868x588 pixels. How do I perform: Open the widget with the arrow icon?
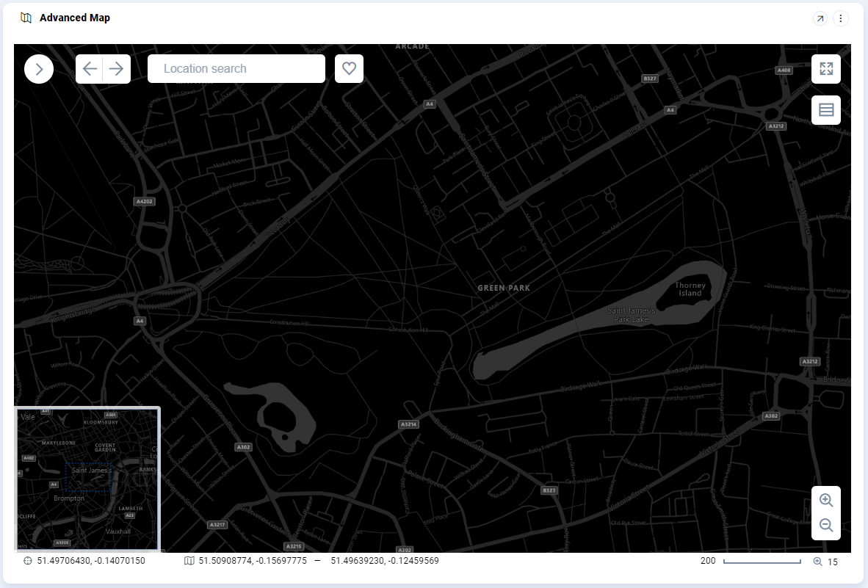click(x=820, y=18)
